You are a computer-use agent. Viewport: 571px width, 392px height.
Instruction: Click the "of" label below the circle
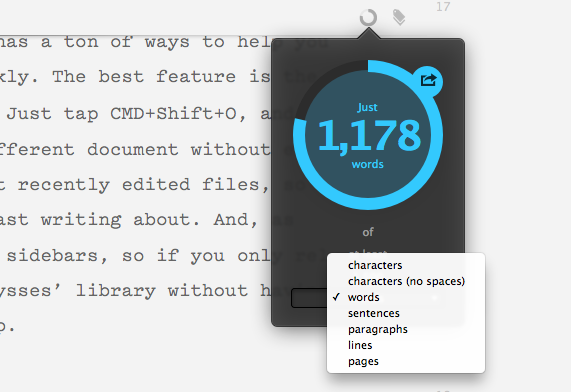click(x=368, y=232)
